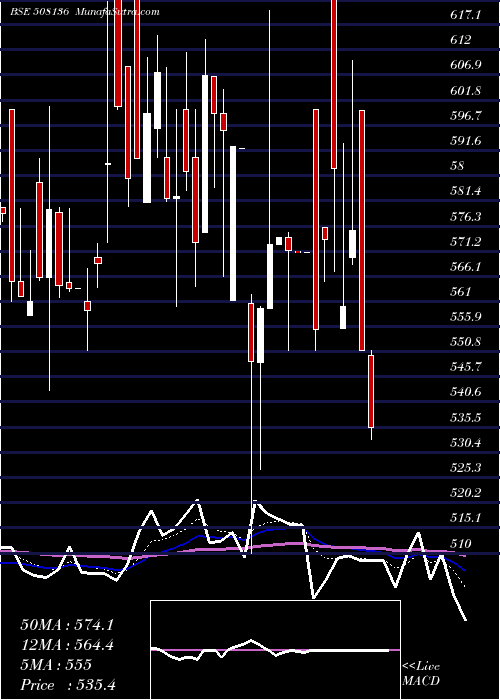Screen dimensions: 500x700
Task: Click the 525.3 price axis label
Action: click(x=466, y=467)
